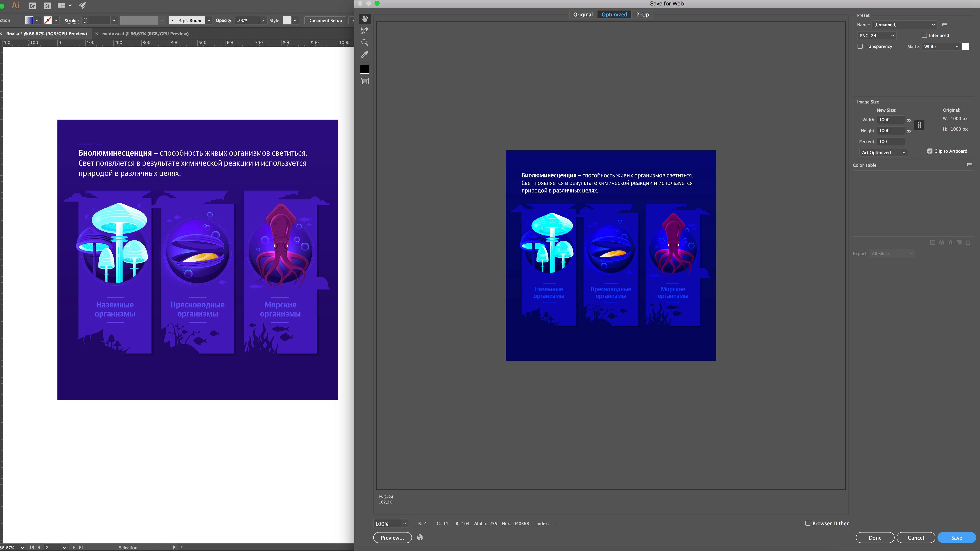Viewport: 980px width, 551px height.
Task: Enable the Transparency checkbox
Action: click(860, 46)
